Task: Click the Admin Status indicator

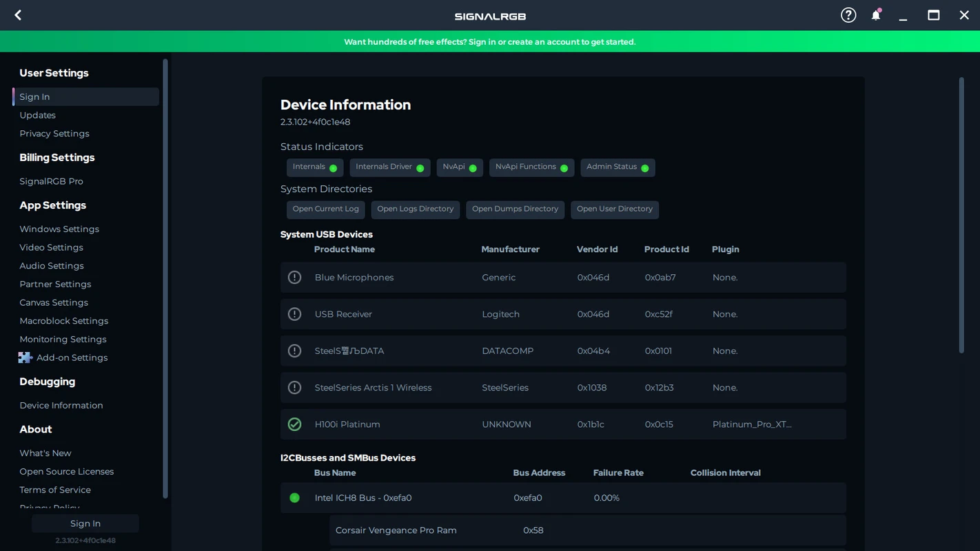Action: pyautogui.click(x=617, y=167)
